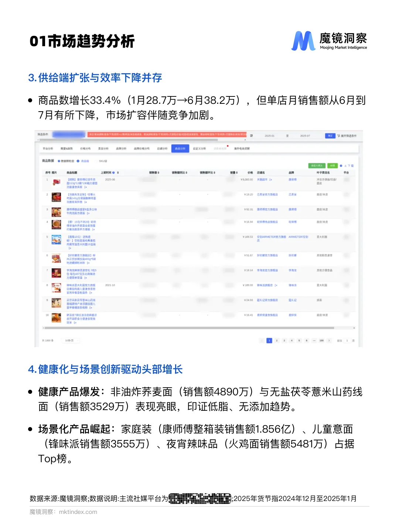Click the 魔镜洞察 logo at top right

point(330,41)
